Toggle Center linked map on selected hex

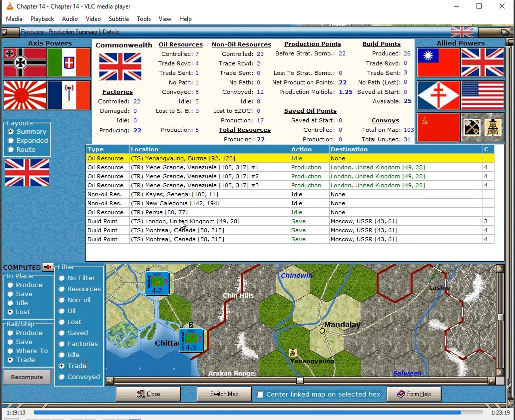tap(260, 395)
